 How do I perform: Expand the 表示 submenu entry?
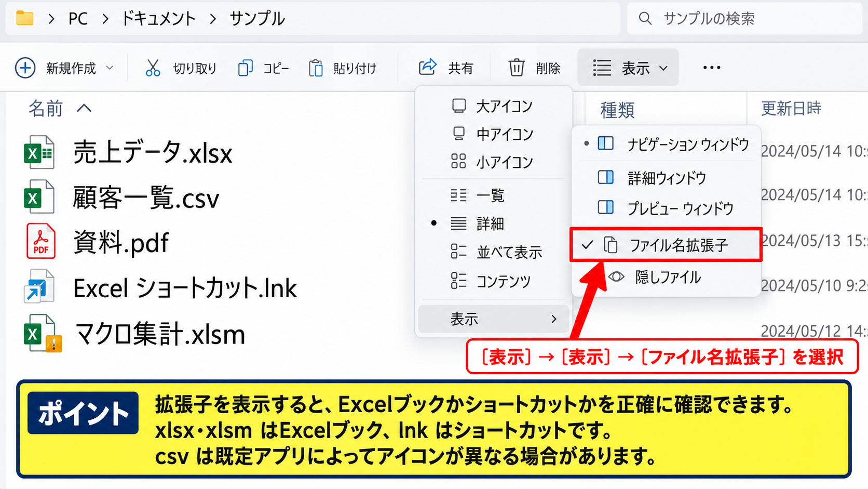494,319
